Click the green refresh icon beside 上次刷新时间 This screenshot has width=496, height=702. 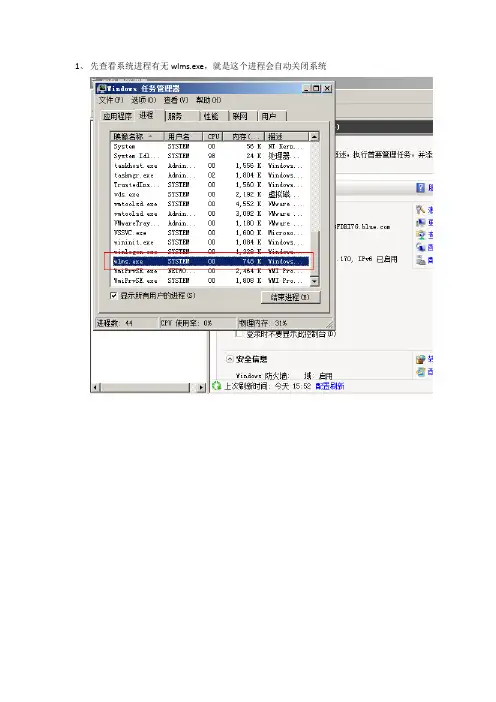[x=217, y=385]
